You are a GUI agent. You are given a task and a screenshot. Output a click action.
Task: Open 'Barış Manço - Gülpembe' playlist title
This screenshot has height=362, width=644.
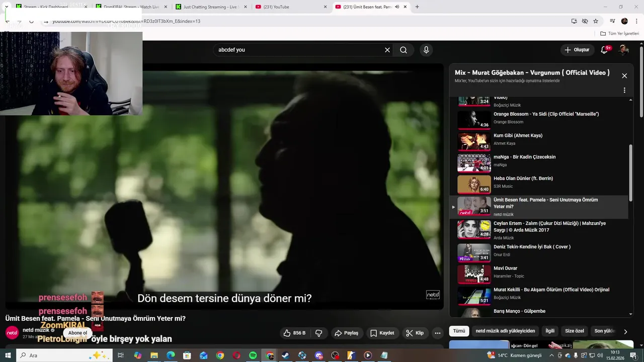coord(519,311)
